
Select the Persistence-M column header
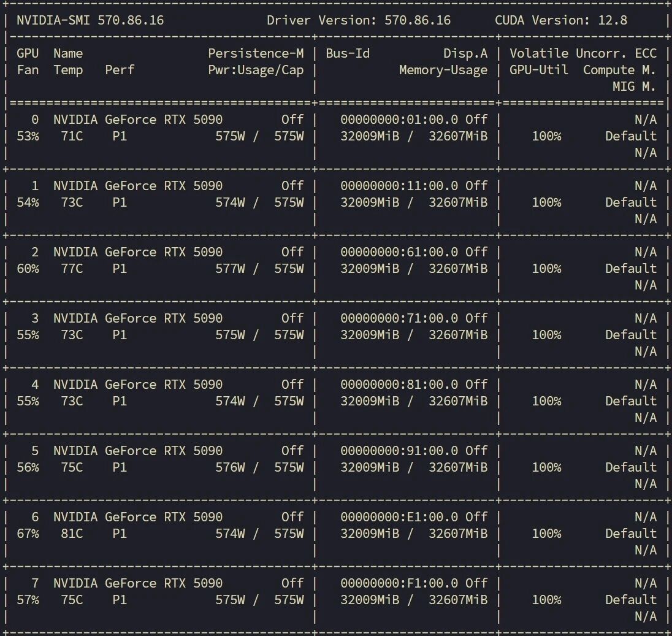coord(256,53)
